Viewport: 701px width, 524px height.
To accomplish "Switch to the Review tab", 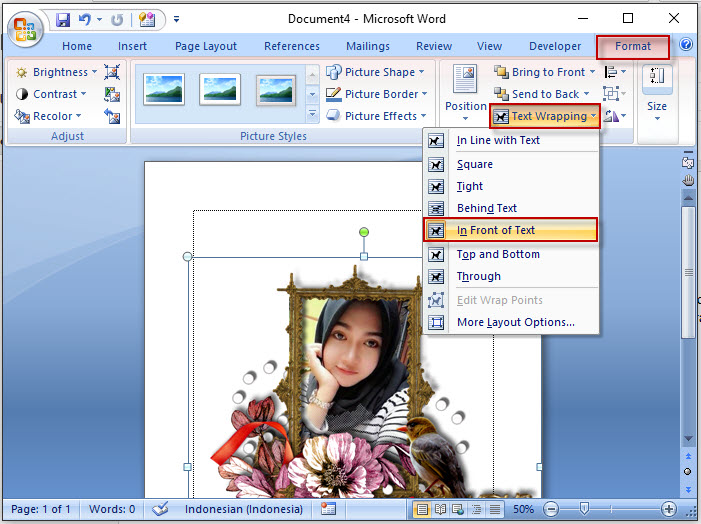I will tap(434, 46).
